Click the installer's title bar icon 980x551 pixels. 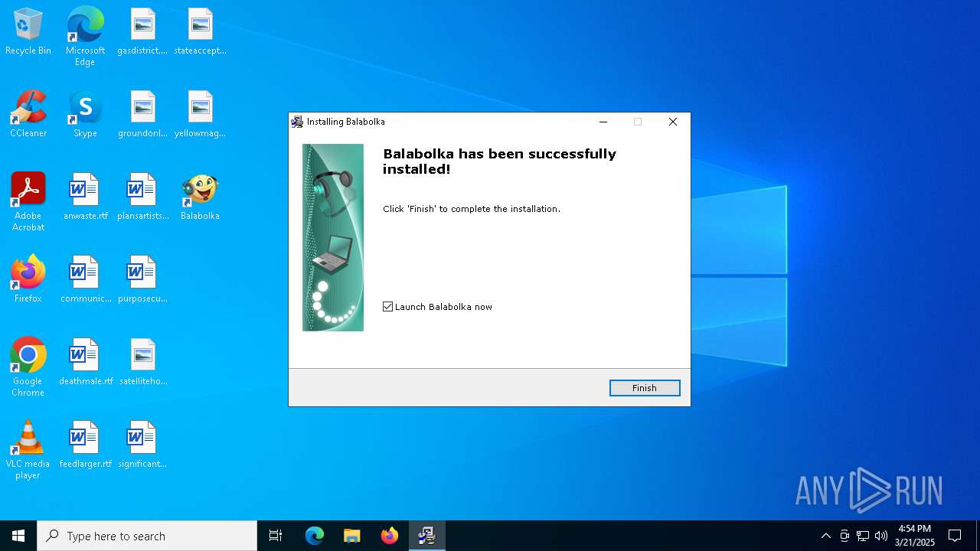point(297,122)
